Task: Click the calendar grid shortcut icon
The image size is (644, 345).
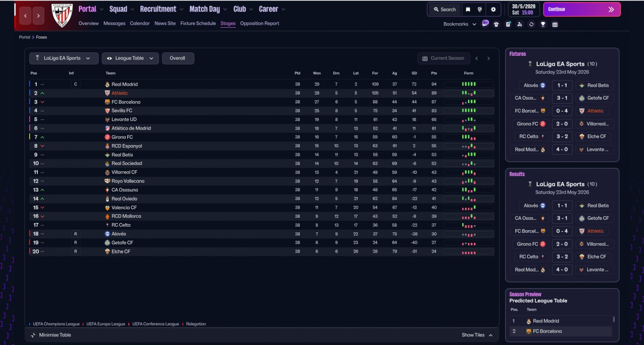Action: coord(555,24)
